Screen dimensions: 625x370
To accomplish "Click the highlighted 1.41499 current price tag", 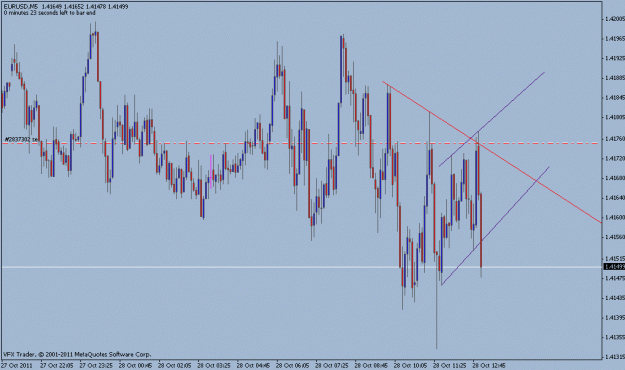I will pyautogui.click(x=614, y=267).
